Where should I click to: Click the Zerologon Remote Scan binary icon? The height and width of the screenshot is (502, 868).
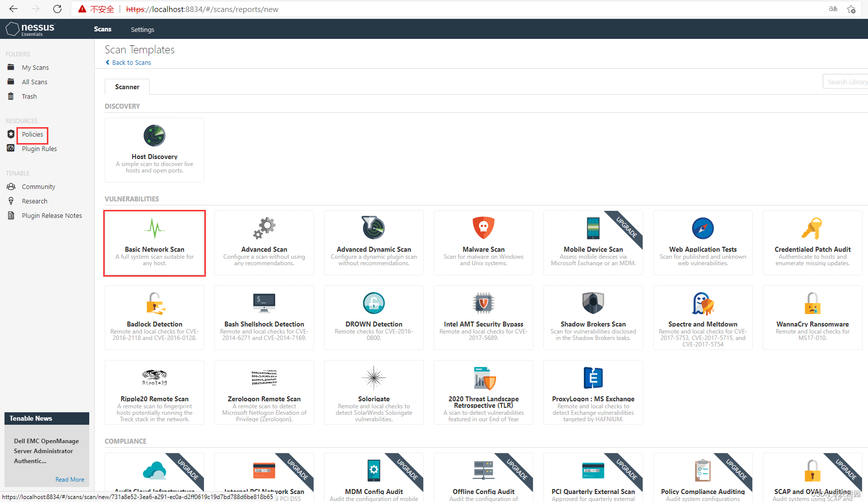point(264,378)
